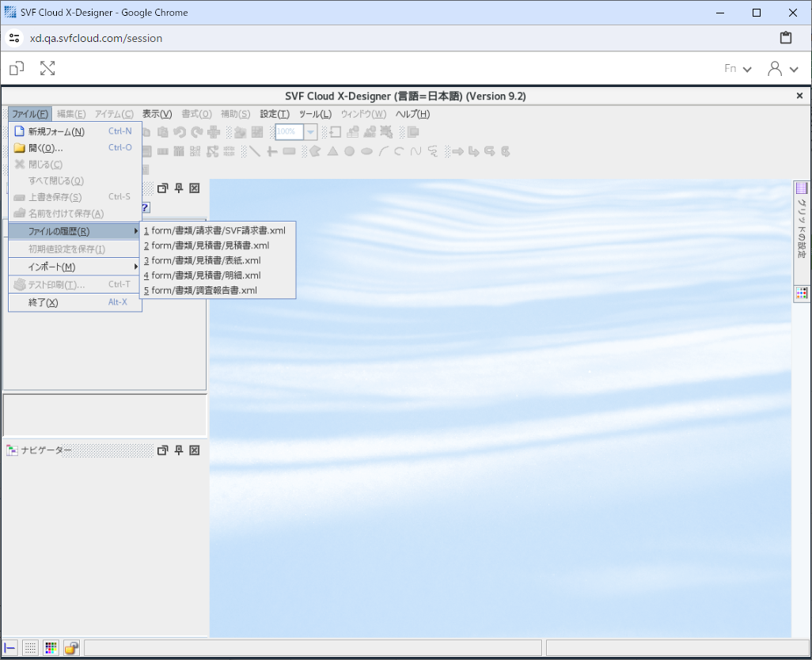The width and height of the screenshot is (812, 660).
Task: Toggle the padlock icon in status bar
Action: coord(71,647)
